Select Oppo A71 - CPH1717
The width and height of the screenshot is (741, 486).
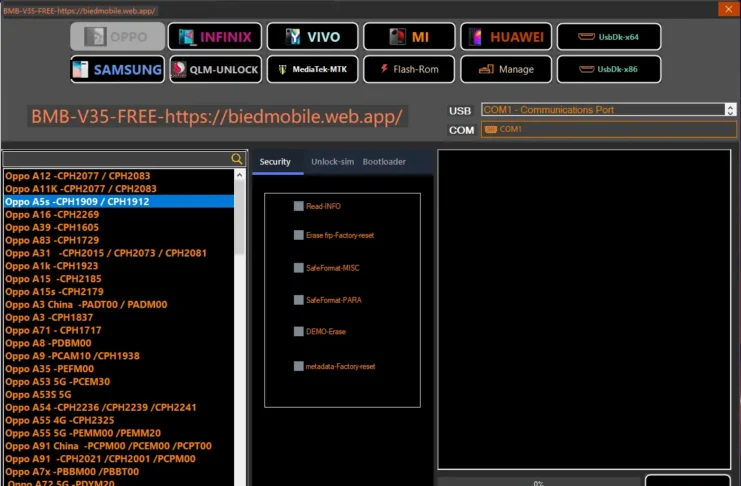119,330
